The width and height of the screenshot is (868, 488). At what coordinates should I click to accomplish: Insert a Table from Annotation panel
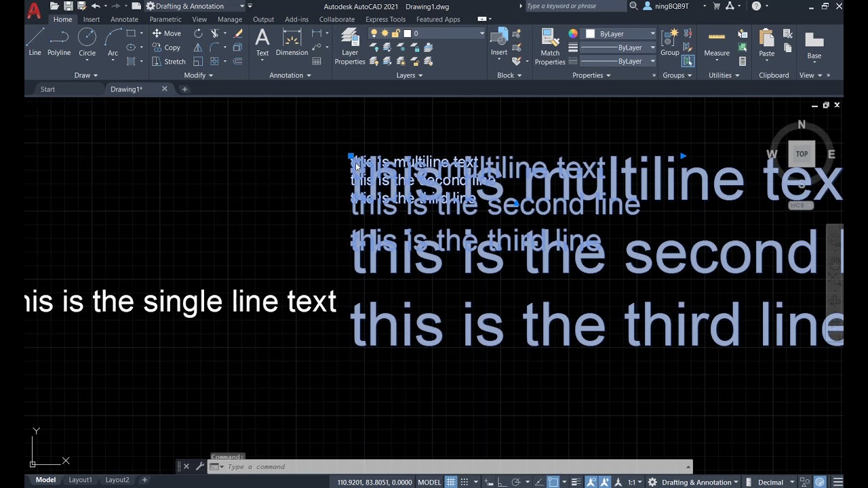(x=317, y=62)
